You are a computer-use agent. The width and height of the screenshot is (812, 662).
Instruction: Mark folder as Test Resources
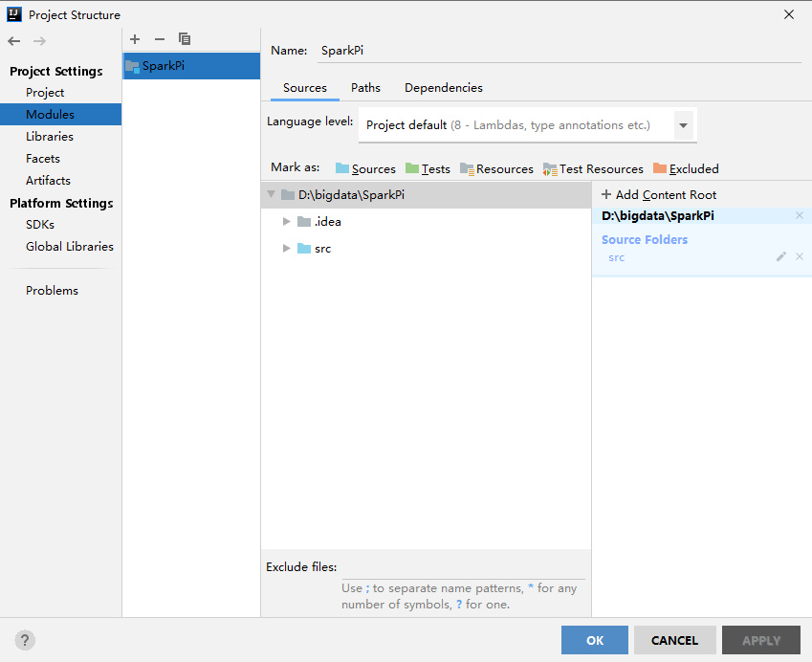click(593, 169)
